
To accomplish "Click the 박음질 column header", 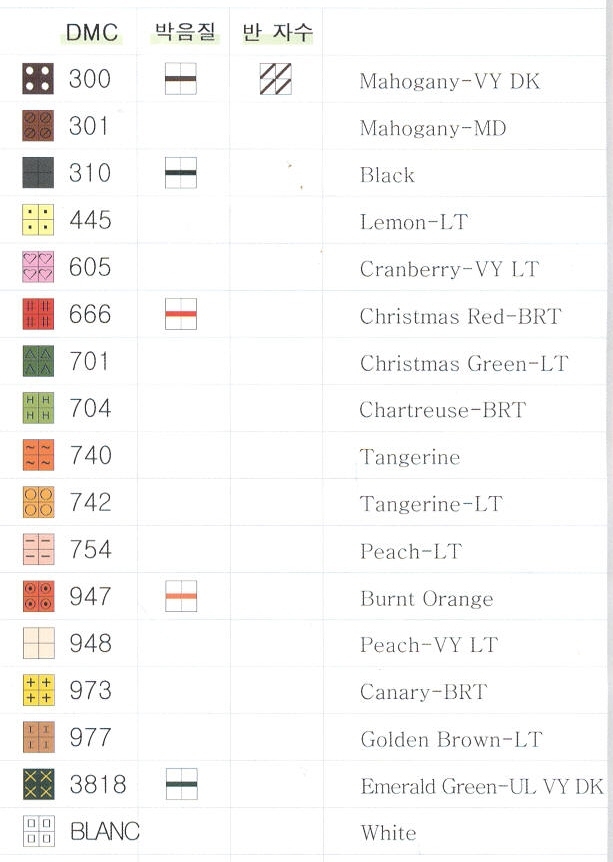I will (185, 32).
